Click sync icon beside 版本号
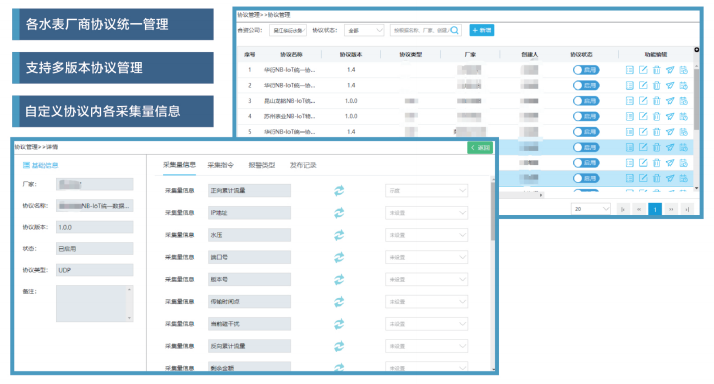Image resolution: width=714 pixels, height=384 pixels. coord(339,279)
